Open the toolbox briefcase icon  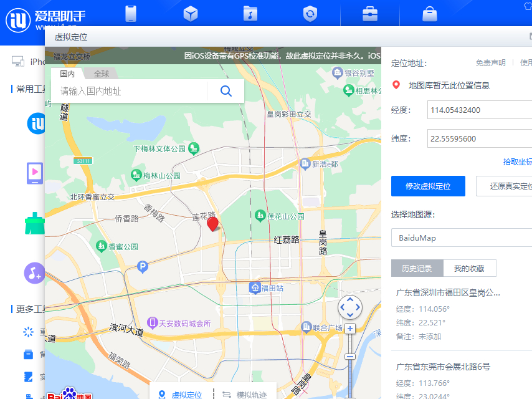click(370, 14)
